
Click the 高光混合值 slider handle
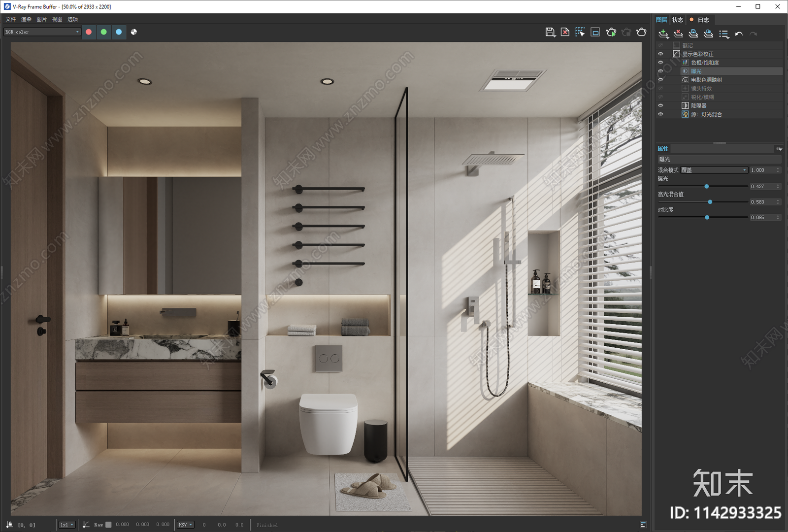pos(710,202)
